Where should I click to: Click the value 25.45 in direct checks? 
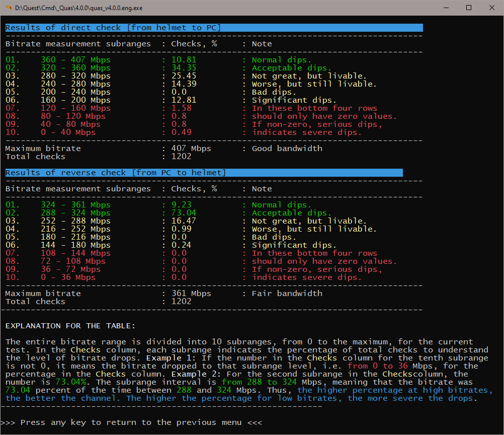[184, 76]
